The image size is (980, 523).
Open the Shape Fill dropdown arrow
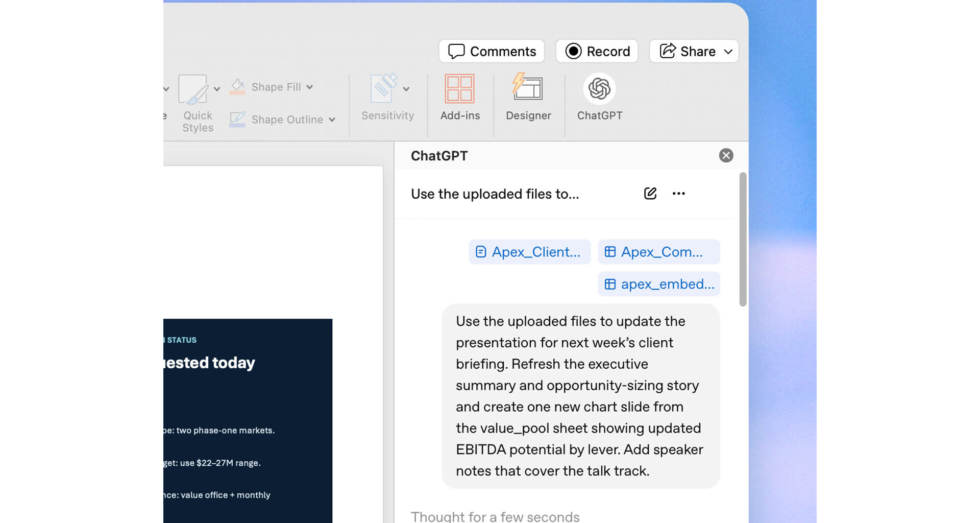tap(310, 87)
